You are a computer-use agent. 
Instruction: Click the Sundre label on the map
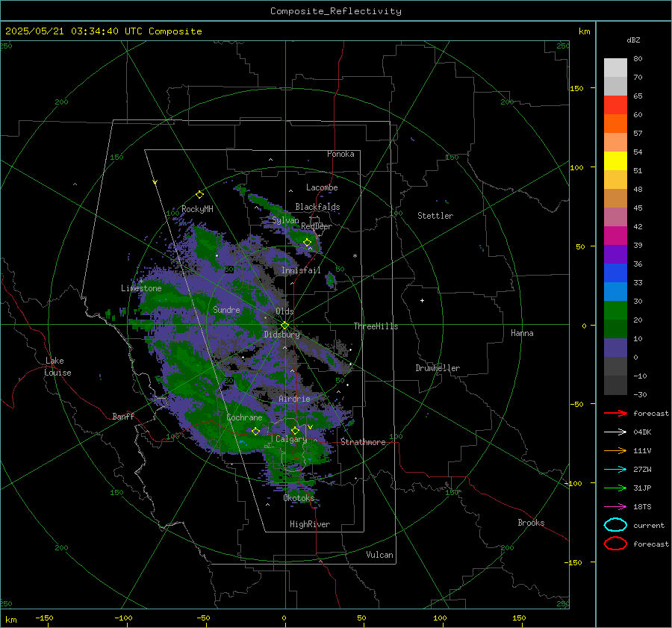pos(226,309)
